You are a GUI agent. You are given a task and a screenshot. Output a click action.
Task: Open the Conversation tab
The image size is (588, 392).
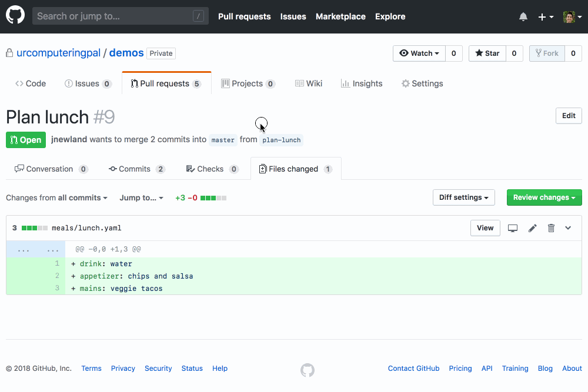(x=51, y=169)
